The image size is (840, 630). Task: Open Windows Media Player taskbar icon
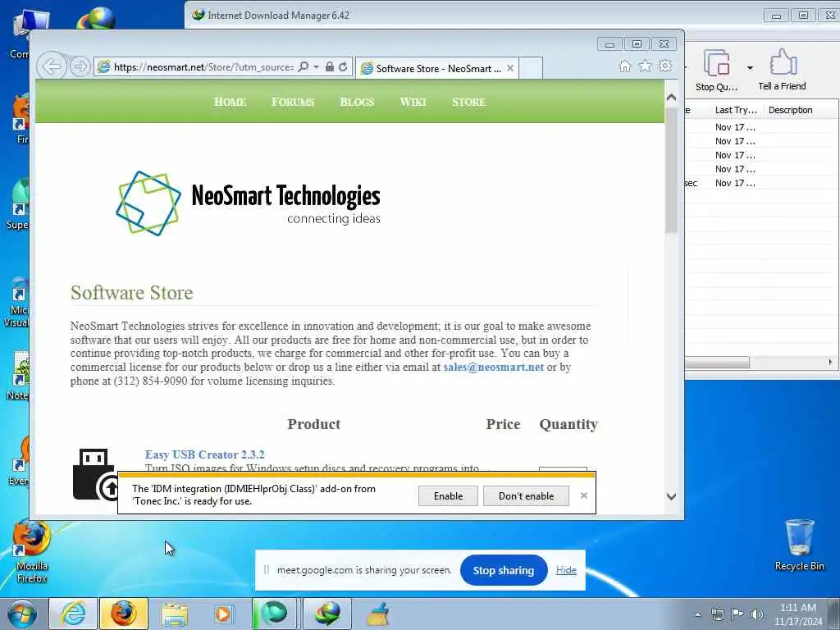coord(223,614)
